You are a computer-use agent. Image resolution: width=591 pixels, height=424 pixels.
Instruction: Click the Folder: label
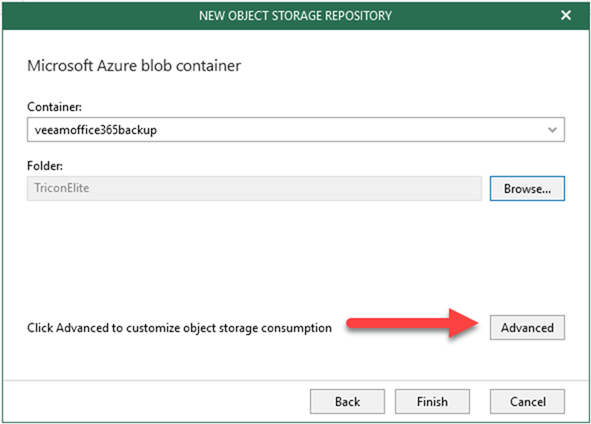(x=45, y=166)
